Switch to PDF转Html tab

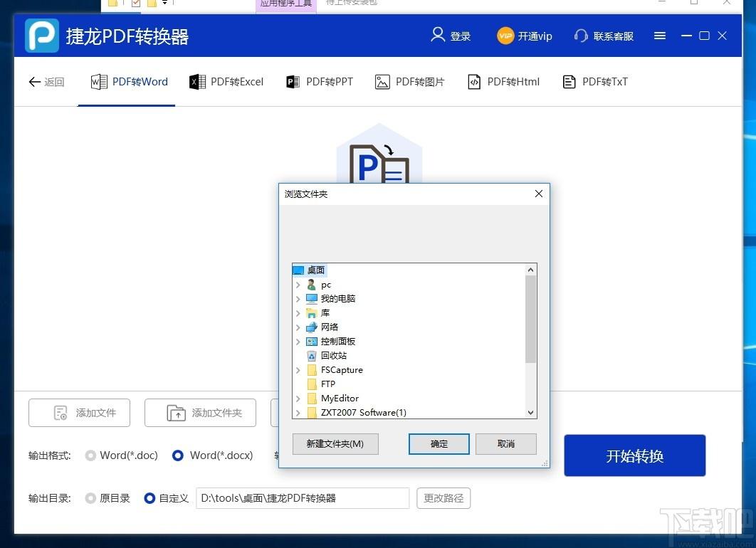(x=504, y=82)
